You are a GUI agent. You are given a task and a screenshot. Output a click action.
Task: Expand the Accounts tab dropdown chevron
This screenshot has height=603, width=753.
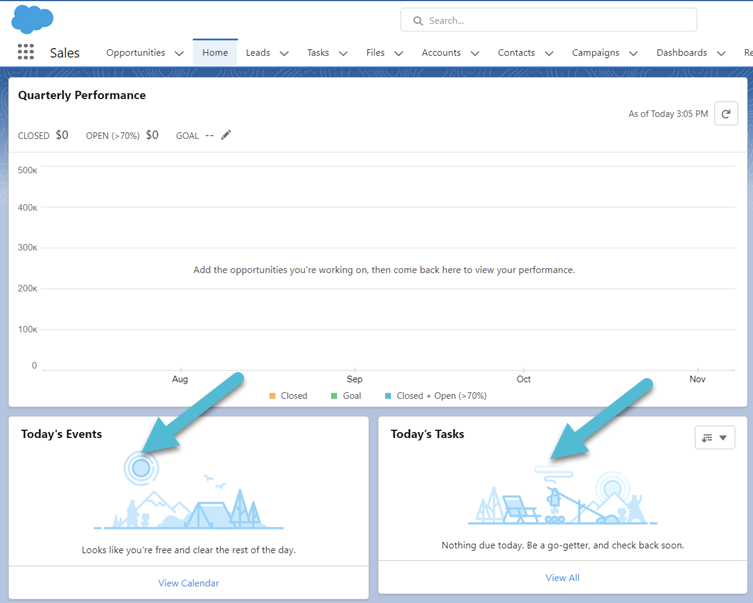[475, 54]
